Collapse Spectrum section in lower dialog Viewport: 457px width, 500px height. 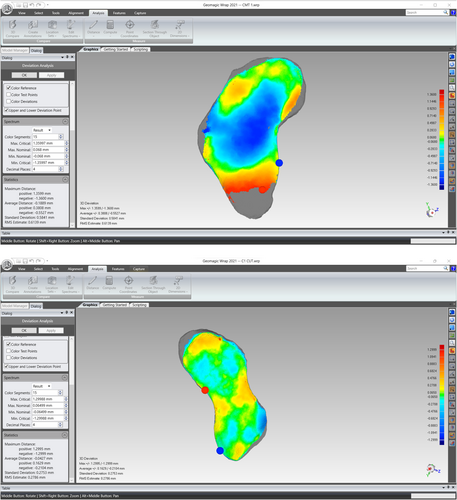(x=65, y=378)
